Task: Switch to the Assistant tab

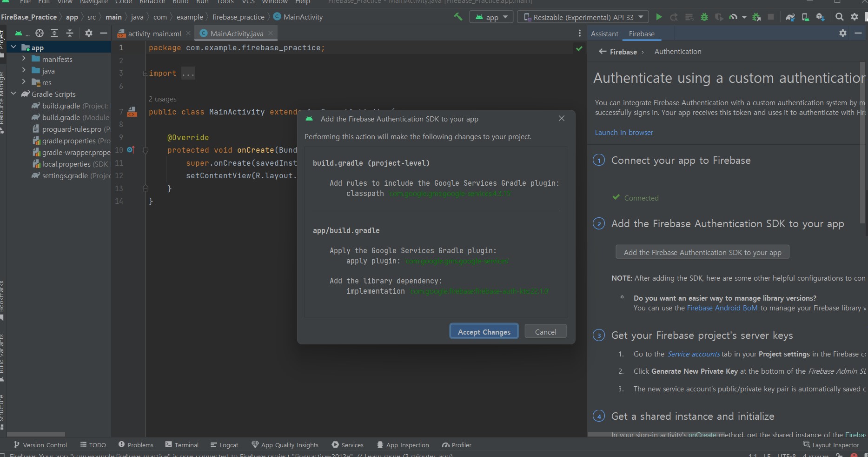Action: 604,34
